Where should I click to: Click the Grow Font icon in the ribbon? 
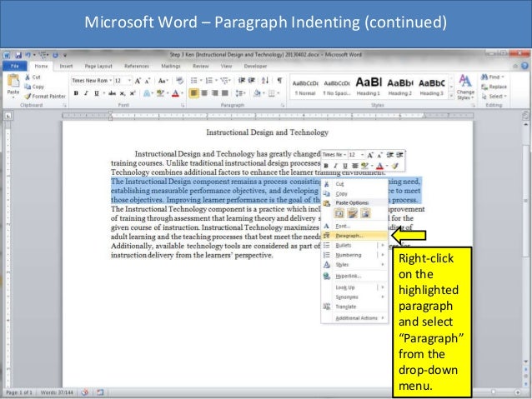(x=138, y=81)
